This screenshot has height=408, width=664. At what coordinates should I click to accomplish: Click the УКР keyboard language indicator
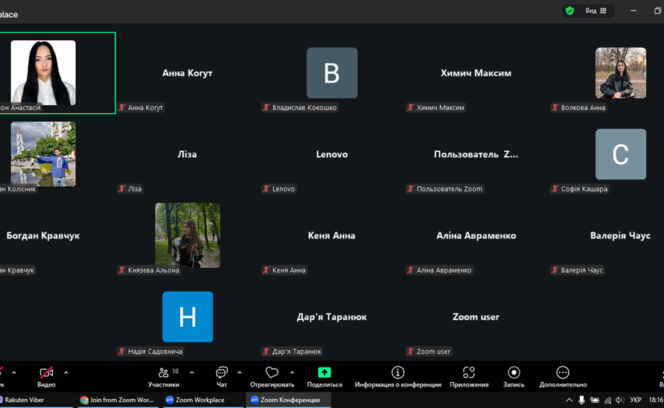point(635,400)
